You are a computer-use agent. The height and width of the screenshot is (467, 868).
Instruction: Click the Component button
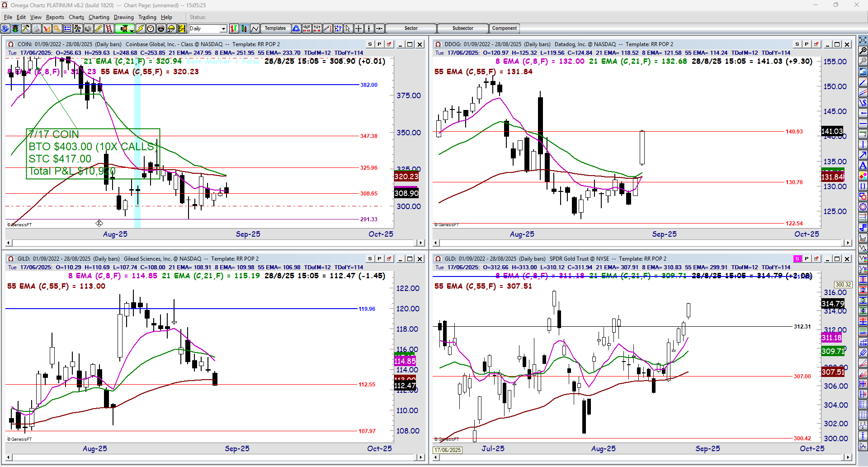click(x=505, y=29)
